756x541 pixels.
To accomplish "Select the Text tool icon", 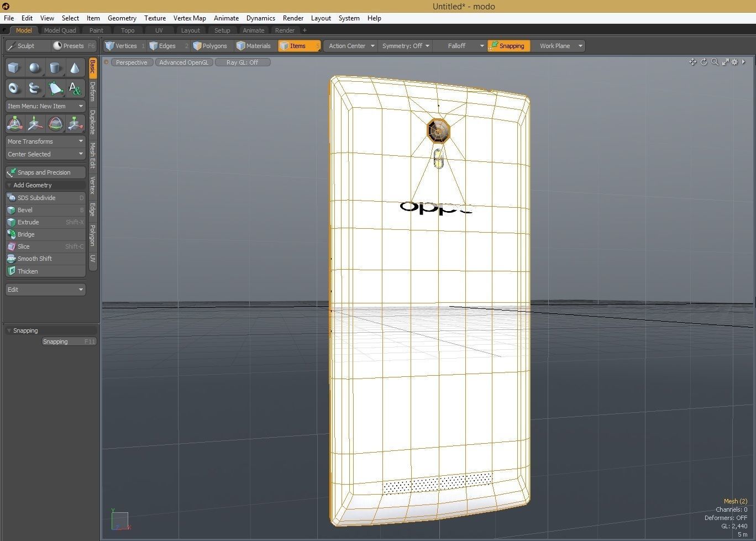I will (75, 88).
